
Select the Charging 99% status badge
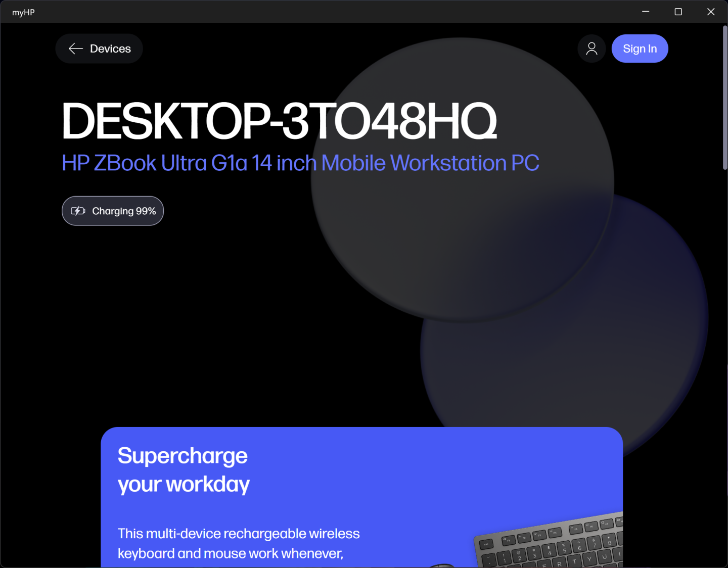113,211
